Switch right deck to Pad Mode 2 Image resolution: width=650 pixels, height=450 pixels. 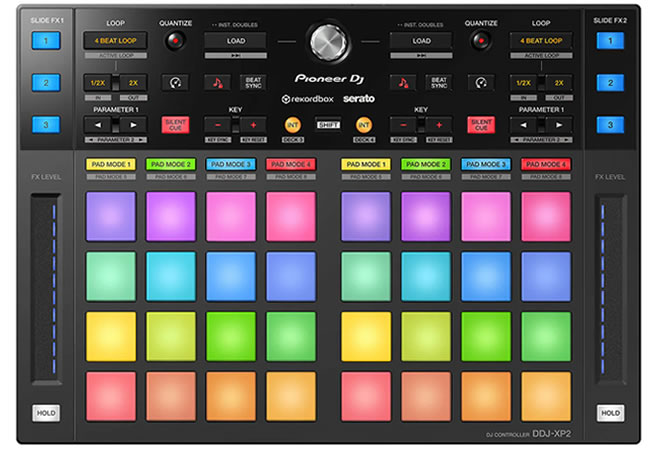(x=426, y=165)
